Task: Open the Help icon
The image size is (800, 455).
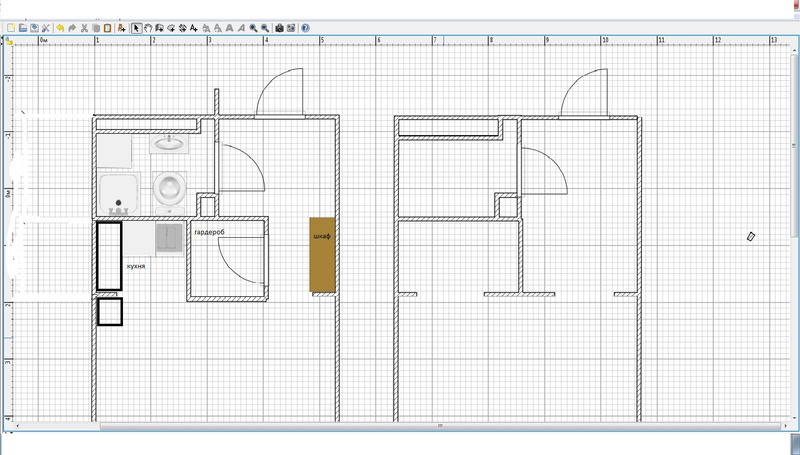Action: pyautogui.click(x=305, y=28)
